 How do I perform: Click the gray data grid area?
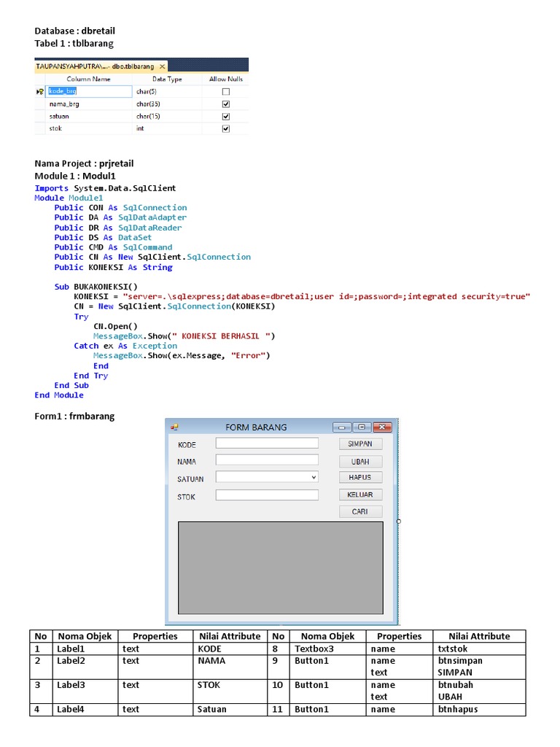pyautogui.click(x=280, y=568)
